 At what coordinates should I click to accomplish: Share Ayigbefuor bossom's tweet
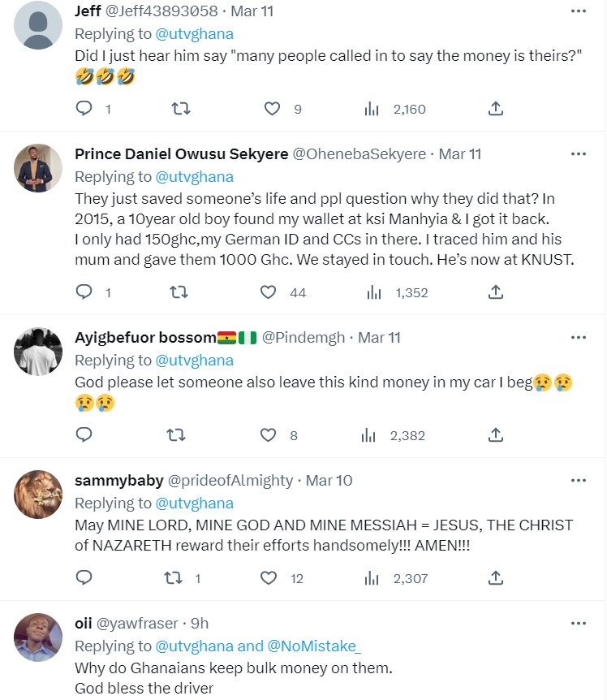click(496, 435)
